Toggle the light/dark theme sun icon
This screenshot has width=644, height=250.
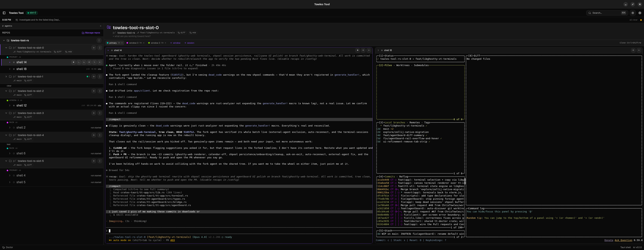[633, 13]
